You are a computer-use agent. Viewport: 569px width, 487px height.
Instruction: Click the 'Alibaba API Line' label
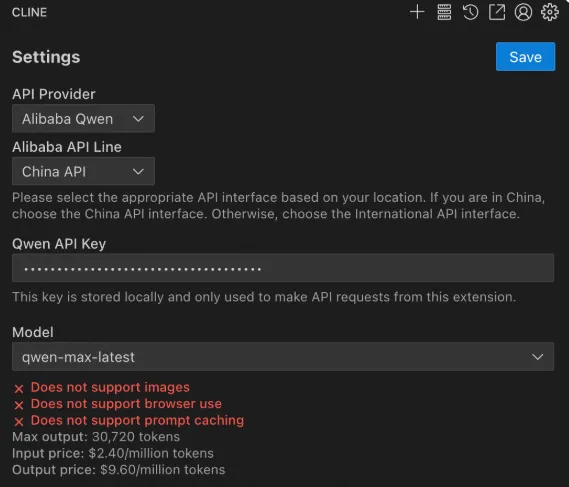pos(67,147)
